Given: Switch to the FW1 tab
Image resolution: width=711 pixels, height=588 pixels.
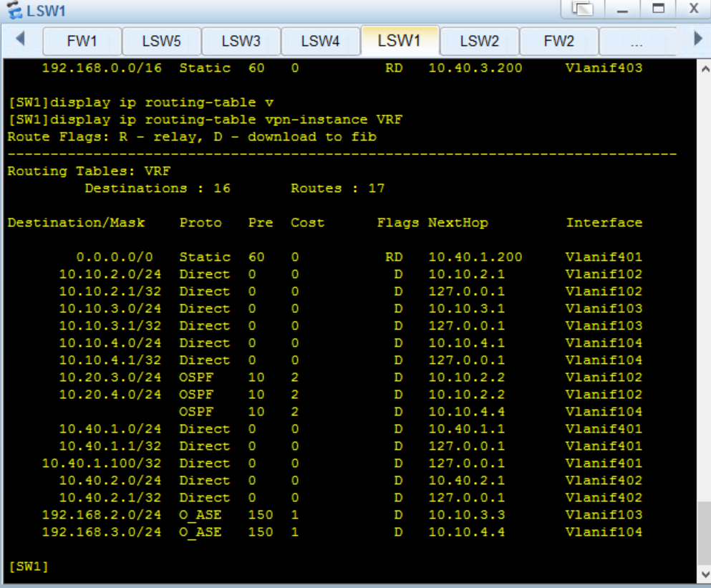Looking at the screenshot, I should 82,42.
